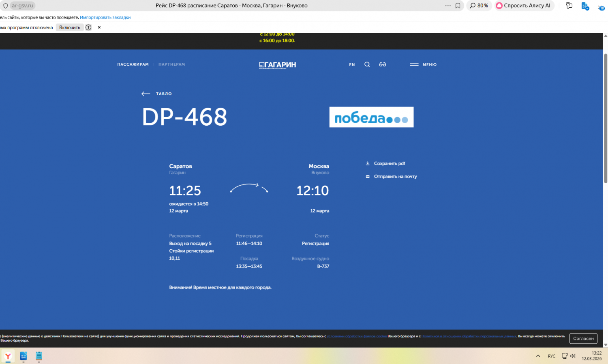Toggle the РУС keyboard language indicator
Viewport: 608px width, 364px height.
tap(551, 356)
